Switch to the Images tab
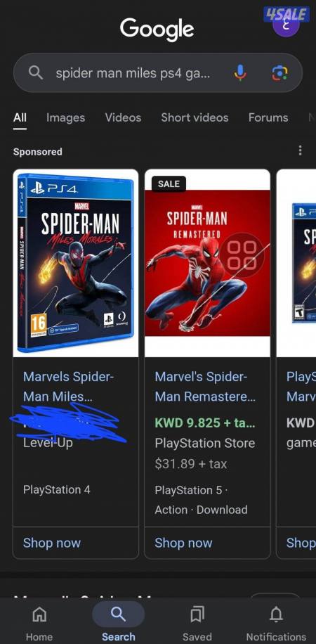This screenshot has height=644, width=316. click(x=66, y=117)
